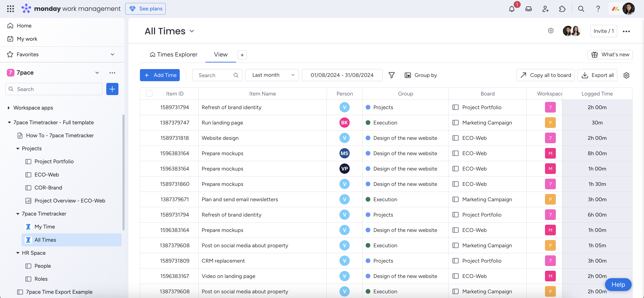Click the See plans button

pyautogui.click(x=145, y=9)
